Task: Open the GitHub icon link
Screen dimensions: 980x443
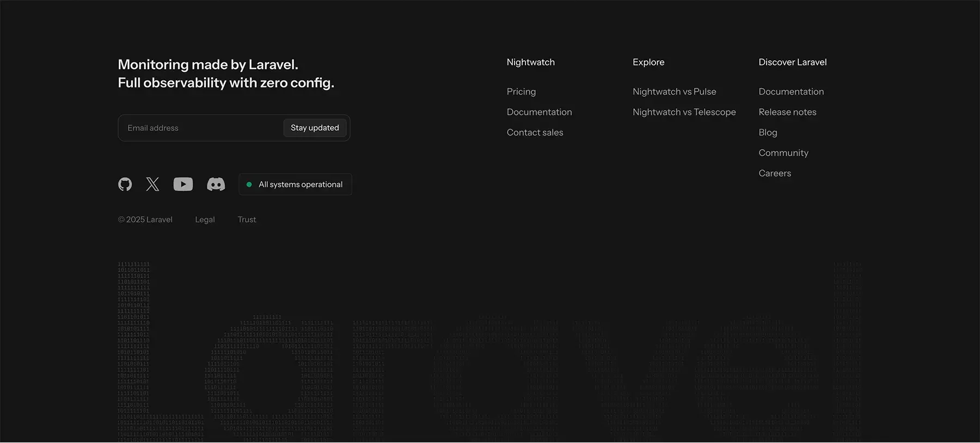Action: coord(125,184)
